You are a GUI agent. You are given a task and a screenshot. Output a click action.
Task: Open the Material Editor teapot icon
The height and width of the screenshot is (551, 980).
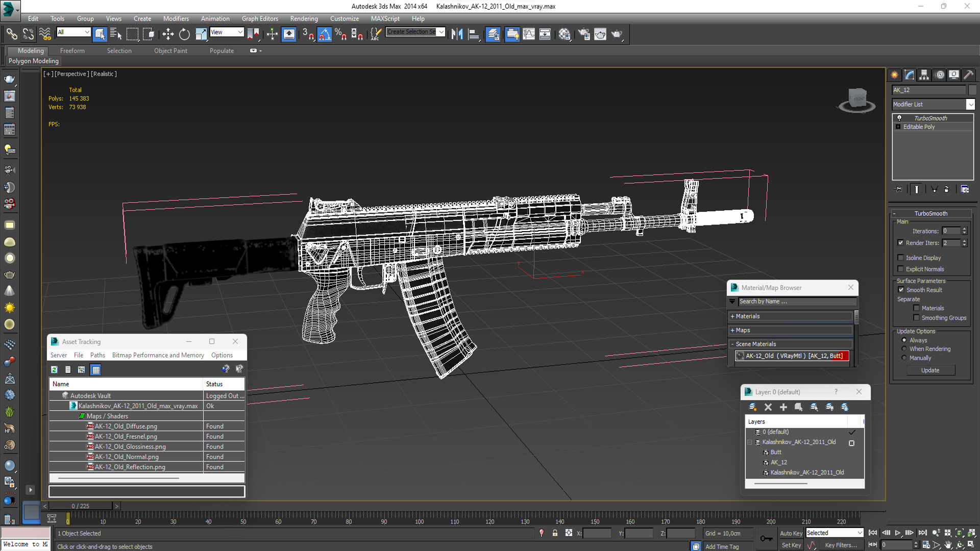click(x=565, y=34)
